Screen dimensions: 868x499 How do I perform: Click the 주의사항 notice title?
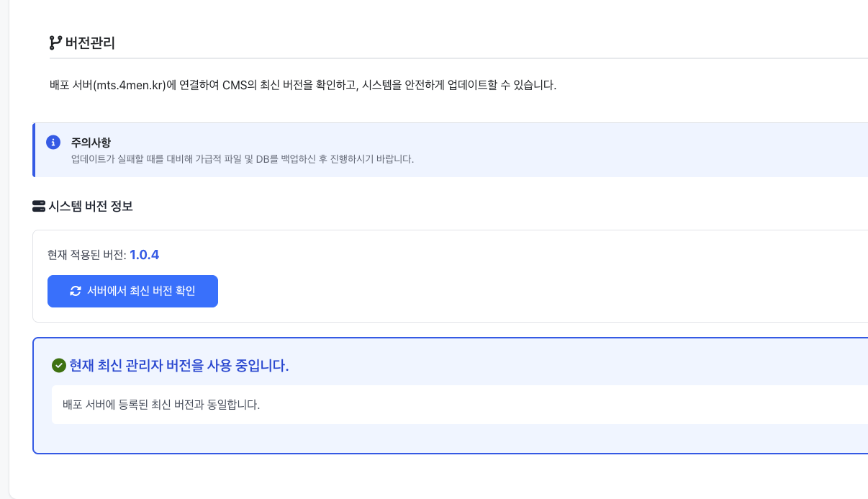pyautogui.click(x=91, y=142)
